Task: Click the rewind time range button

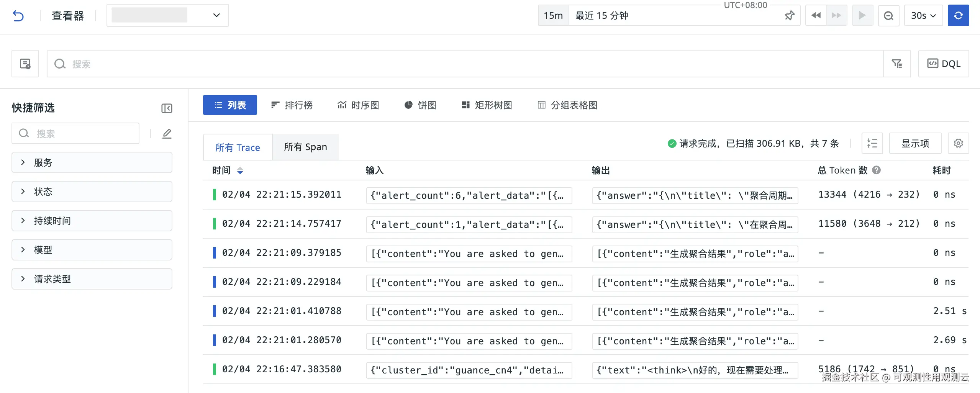Action: (816, 16)
